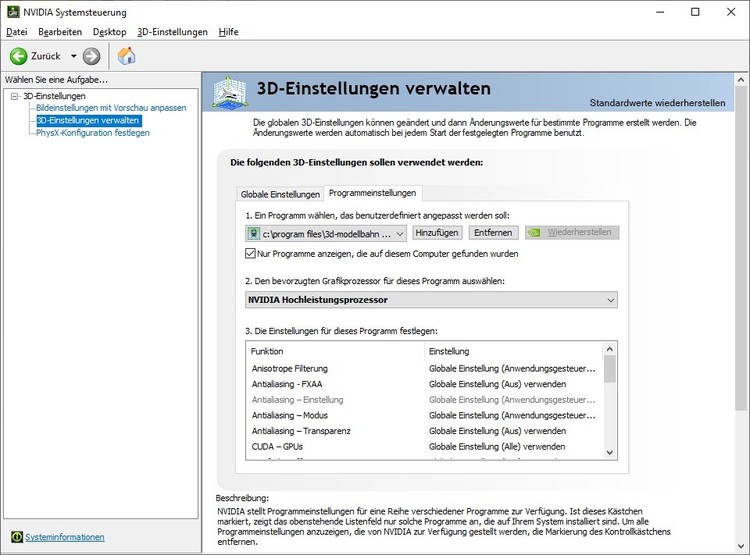The width and height of the screenshot is (750, 555).
Task: Click Standardwerte wiederherstellen link
Action: pyautogui.click(x=657, y=103)
